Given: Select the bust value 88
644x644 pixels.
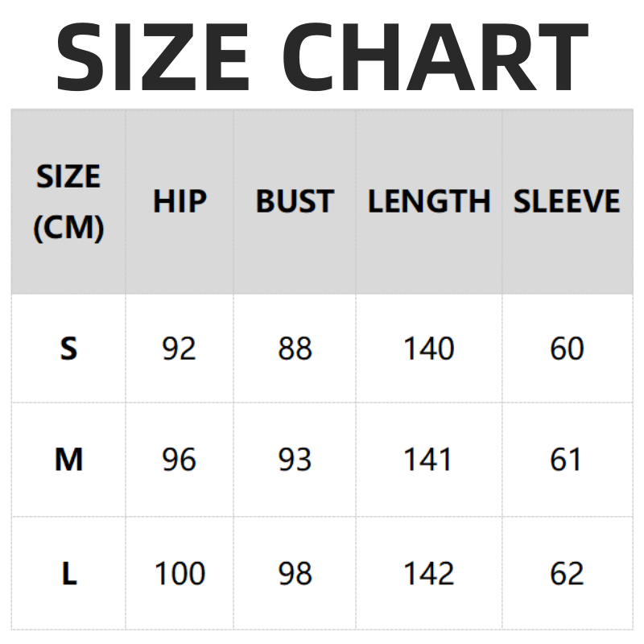Looking at the screenshot, I should coord(295,349).
